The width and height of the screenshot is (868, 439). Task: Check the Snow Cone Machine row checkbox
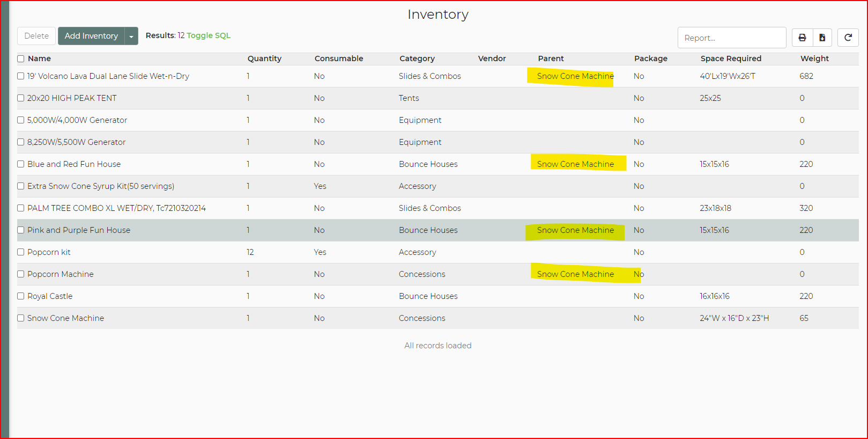21,318
